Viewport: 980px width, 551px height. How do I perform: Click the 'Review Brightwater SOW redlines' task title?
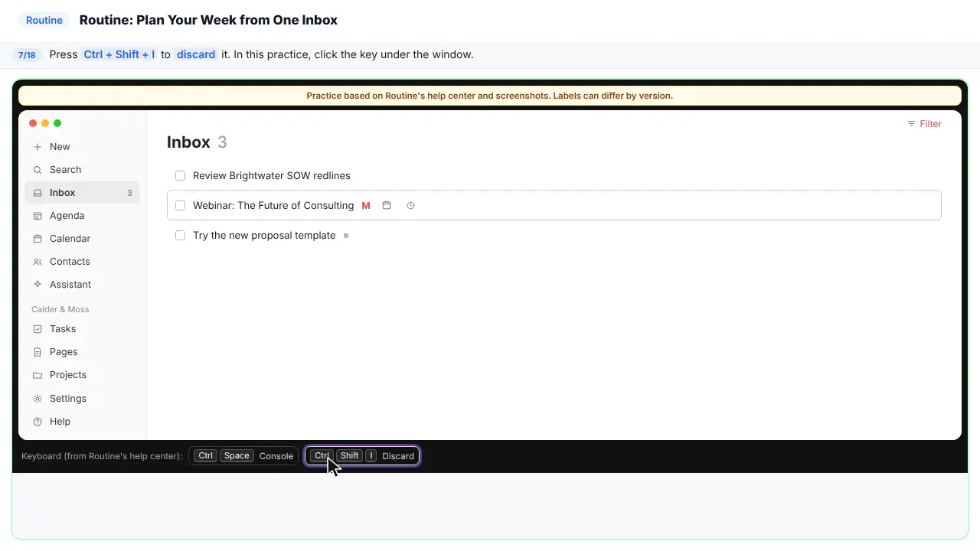(272, 176)
